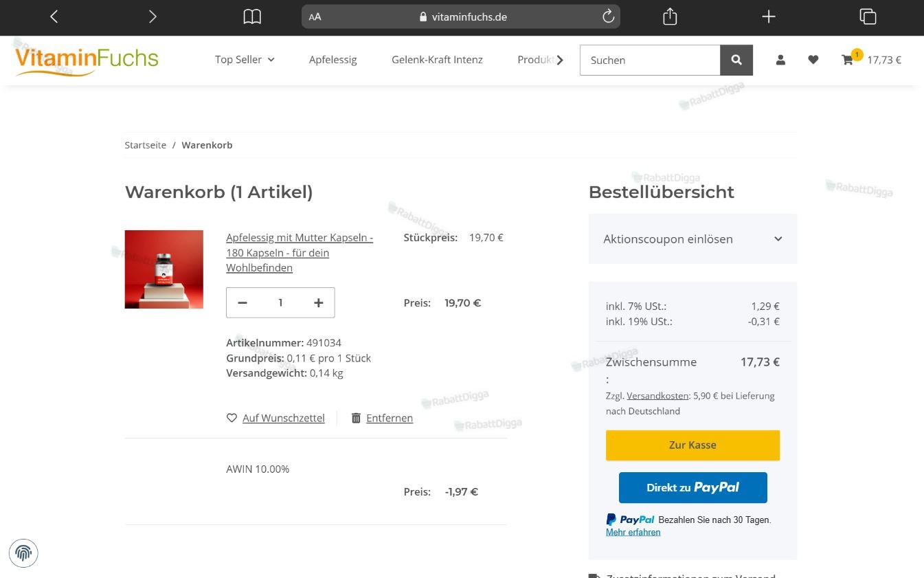Increase quantity with plus button
Screen dimensions: 924x578
318,302
